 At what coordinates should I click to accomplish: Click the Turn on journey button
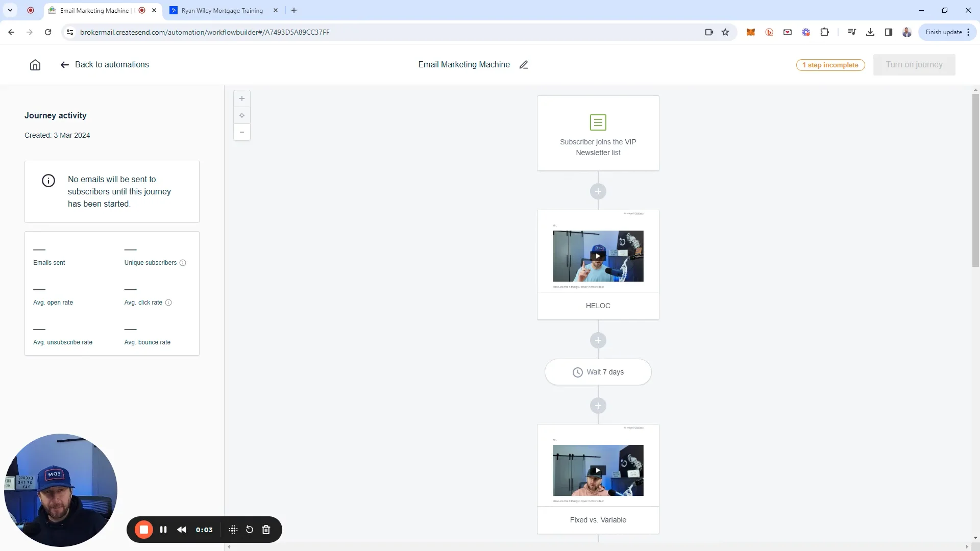914,65
